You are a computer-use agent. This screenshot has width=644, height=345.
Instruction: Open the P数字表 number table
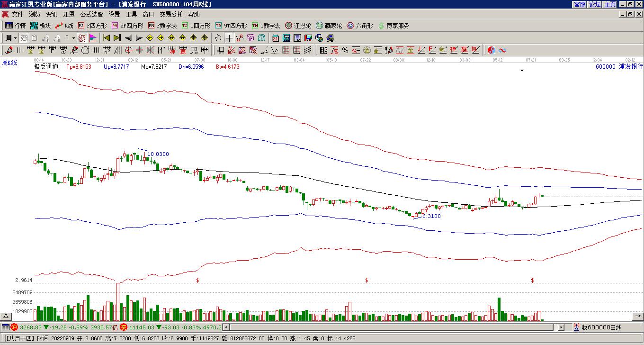click(163, 26)
